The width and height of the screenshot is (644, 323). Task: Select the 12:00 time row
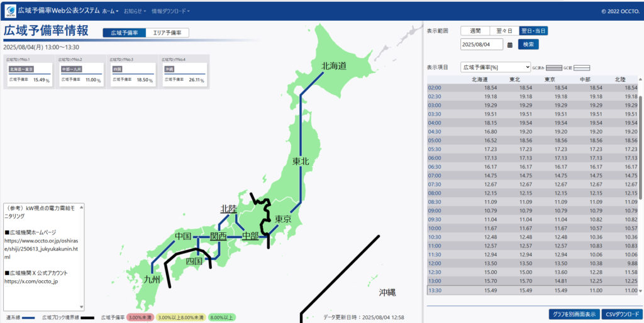[532, 263]
